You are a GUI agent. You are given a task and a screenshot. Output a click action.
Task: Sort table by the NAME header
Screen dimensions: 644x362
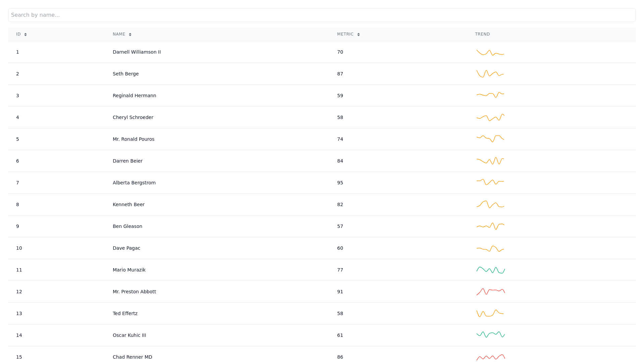119,34
